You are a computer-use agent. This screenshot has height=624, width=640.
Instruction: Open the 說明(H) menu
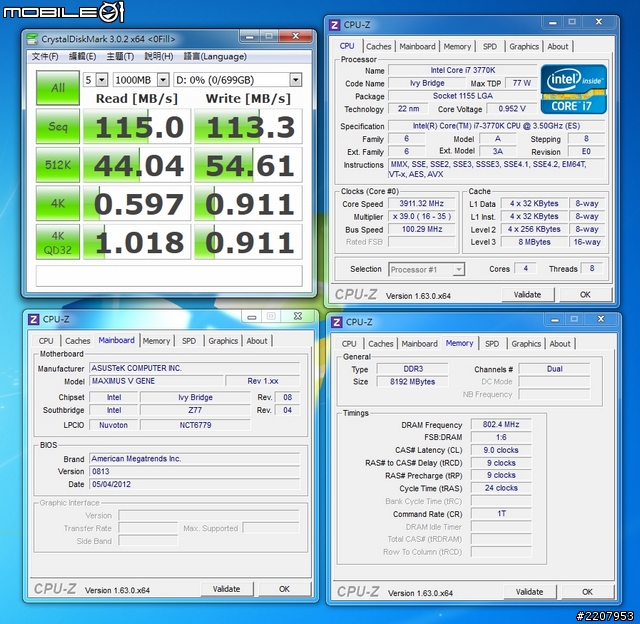click(x=159, y=56)
